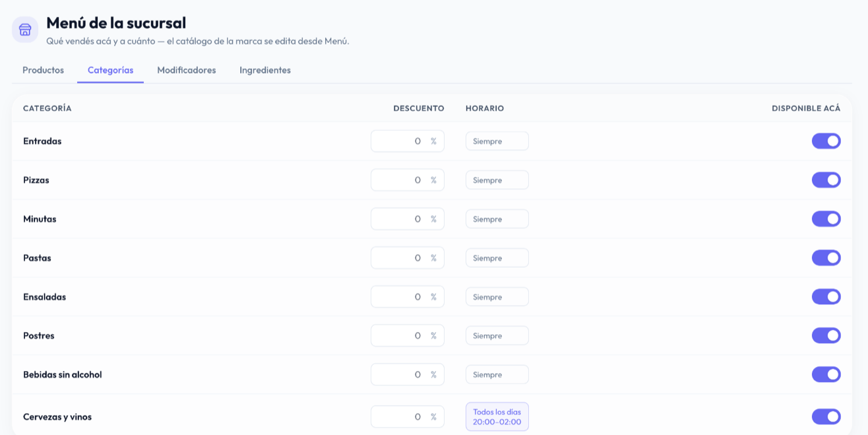The image size is (868, 435).
Task: Go to the Ingredientes tab
Action: click(x=264, y=70)
